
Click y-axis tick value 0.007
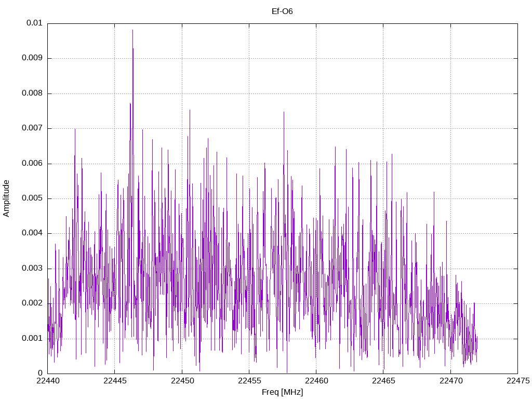(32, 128)
